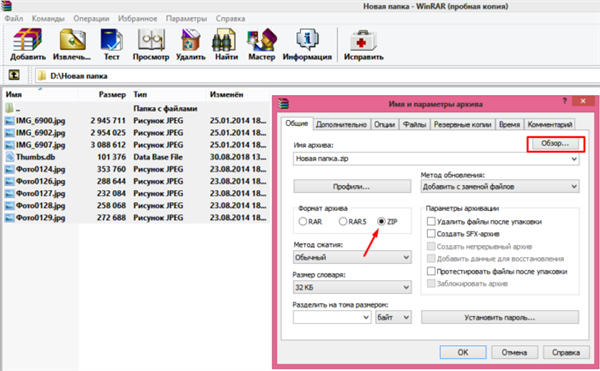Click the file icon of Фото0124.jpg

(x=10, y=169)
